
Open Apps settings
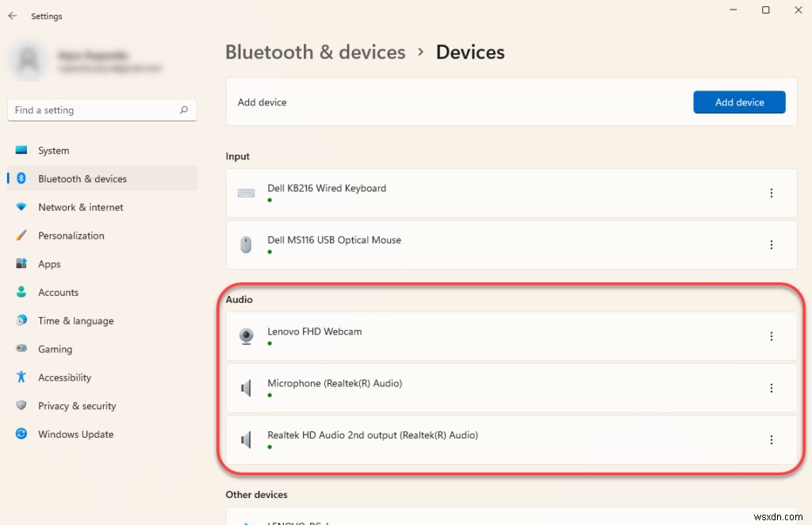[48, 263]
